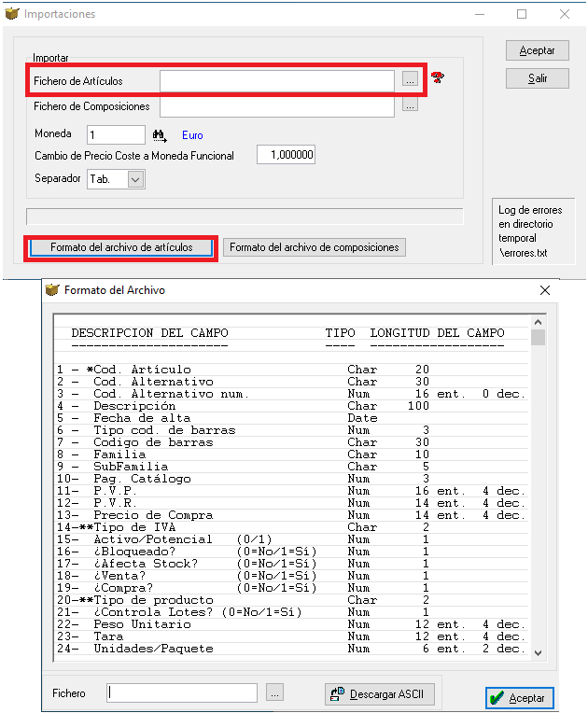
Task: Select the '**Tipo de producto' row
Action: pyautogui.click(x=291, y=600)
